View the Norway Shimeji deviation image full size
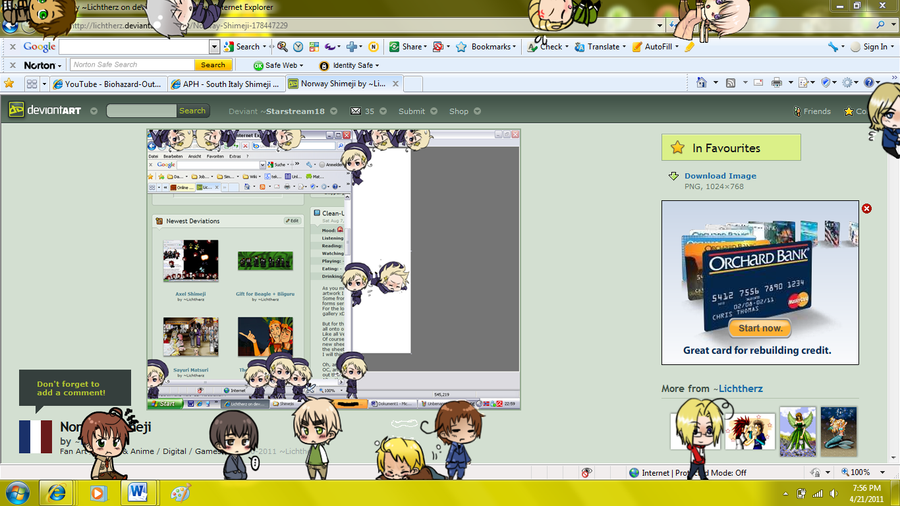 333,270
